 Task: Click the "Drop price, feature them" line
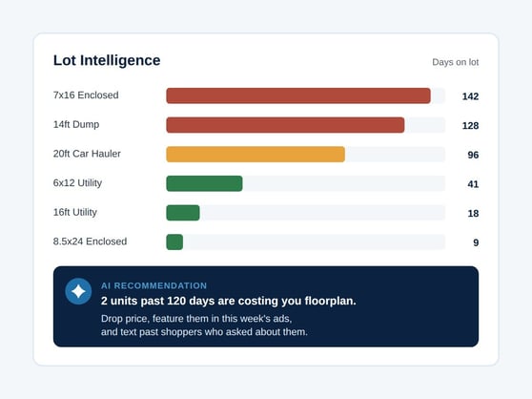(196, 319)
